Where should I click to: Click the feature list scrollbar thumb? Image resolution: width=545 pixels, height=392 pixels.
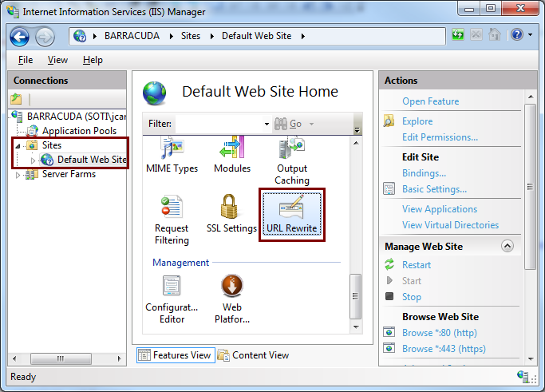[x=355, y=296]
